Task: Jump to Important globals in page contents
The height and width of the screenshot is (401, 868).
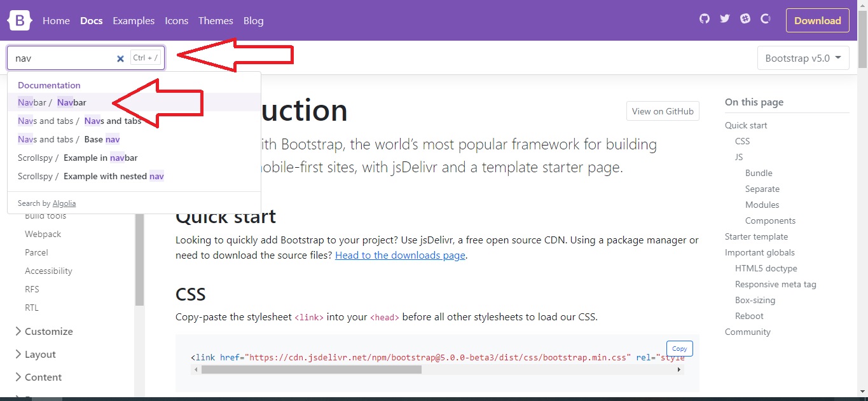Action: [x=760, y=252]
